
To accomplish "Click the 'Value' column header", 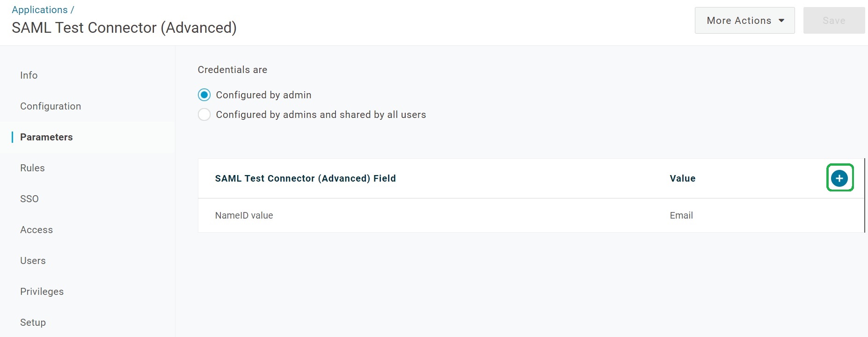I will [x=682, y=178].
